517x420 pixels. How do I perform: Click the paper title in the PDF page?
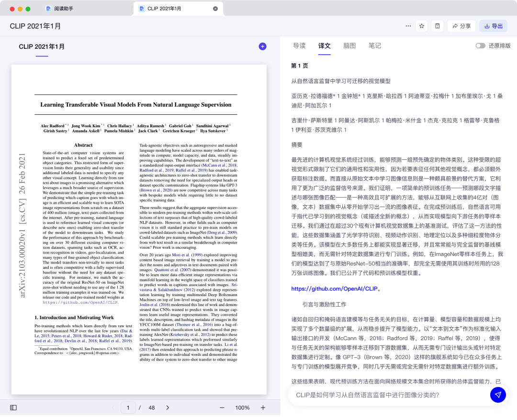coord(136,105)
